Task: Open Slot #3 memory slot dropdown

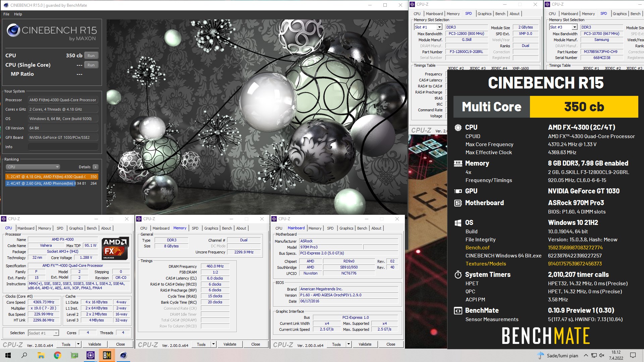Action: (563, 27)
